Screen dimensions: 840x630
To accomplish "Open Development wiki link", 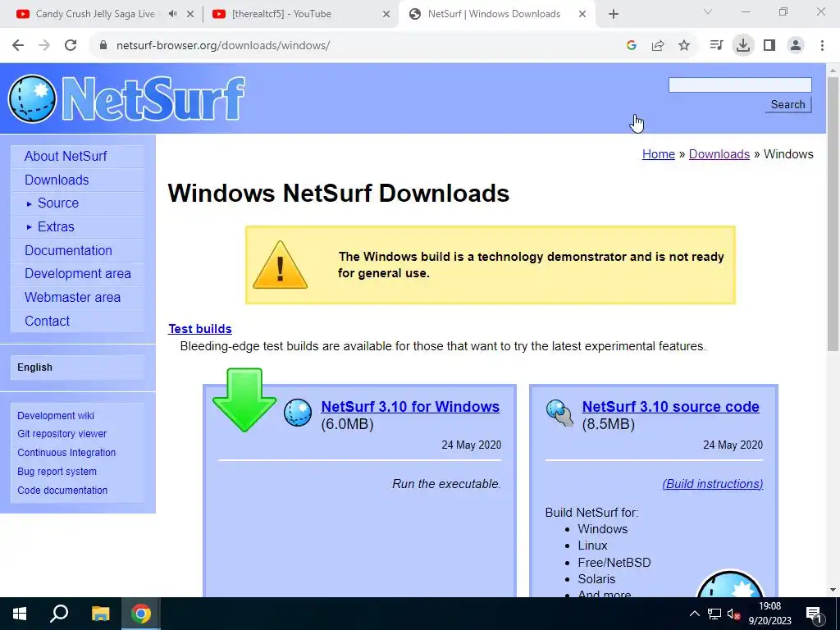I will [x=56, y=416].
